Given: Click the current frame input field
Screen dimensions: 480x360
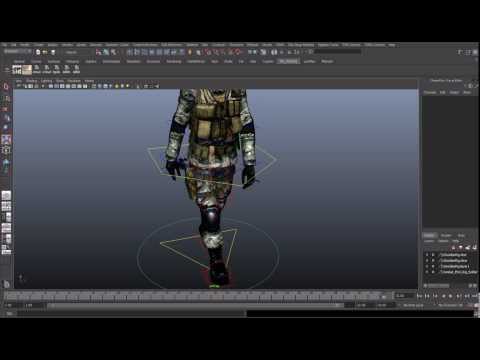Looking at the screenshot, I should point(404,296).
